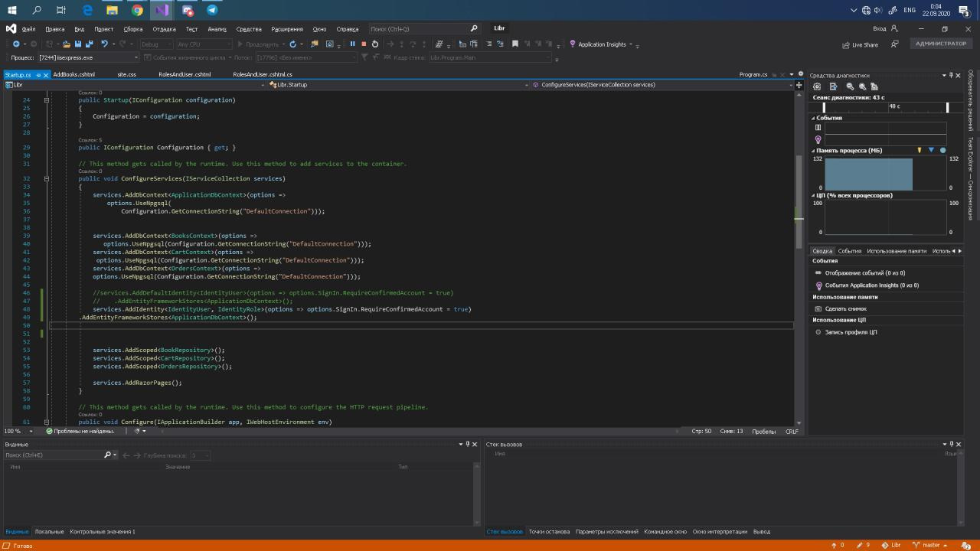This screenshot has width=980, height=551.
Task: Click diagnostics output export icon
Action: [x=833, y=86]
